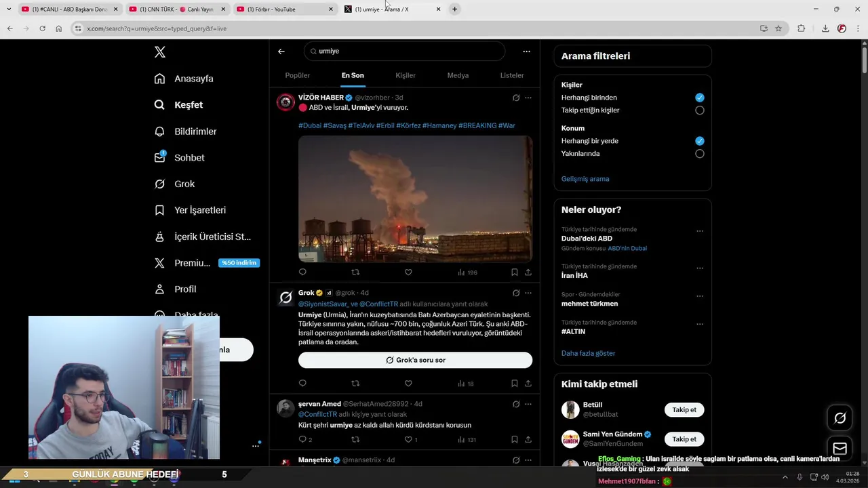This screenshot has width=868, height=488.
Task: Select Herhangi bir yerde location option
Action: point(700,141)
